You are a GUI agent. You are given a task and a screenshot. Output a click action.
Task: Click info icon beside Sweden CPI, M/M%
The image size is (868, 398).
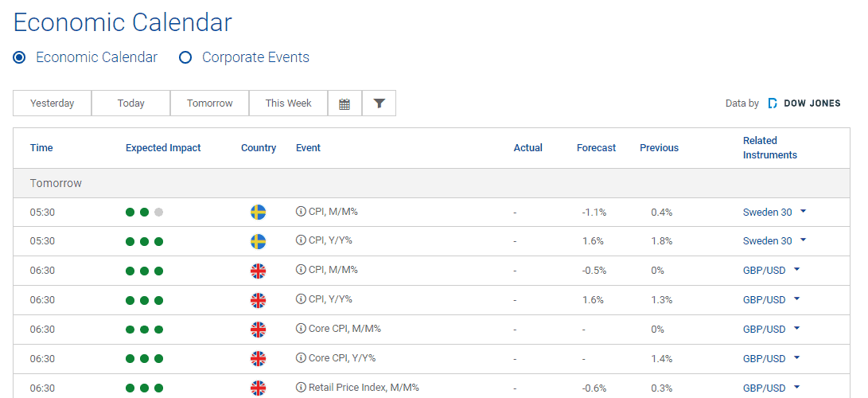(x=301, y=212)
